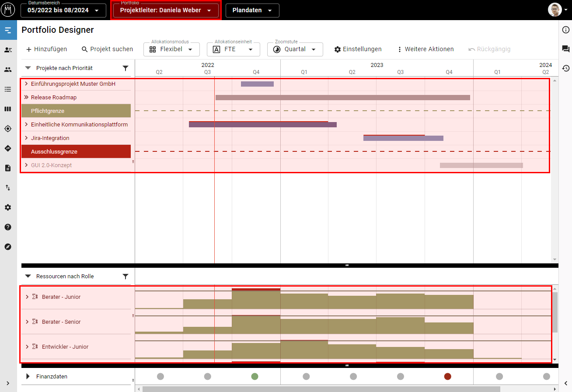This screenshot has height=392, width=572.
Task: Click the help question mark icon
Action: [x=8, y=227]
